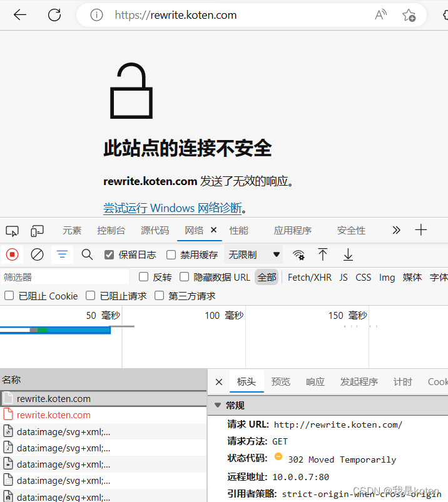Click remote address 10.0.0.7:80 value

pyautogui.click(x=300, y=477)
